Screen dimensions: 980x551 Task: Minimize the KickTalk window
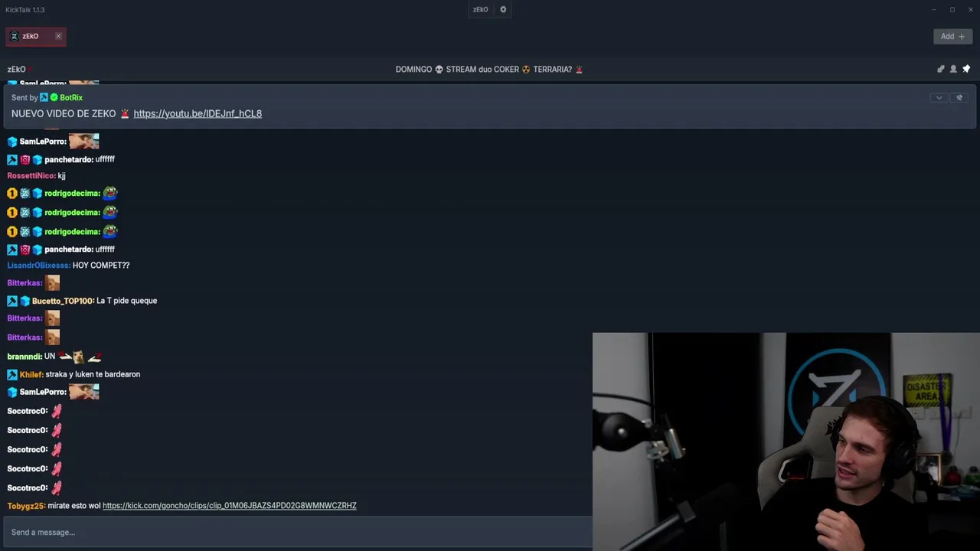tap(934, 10)
